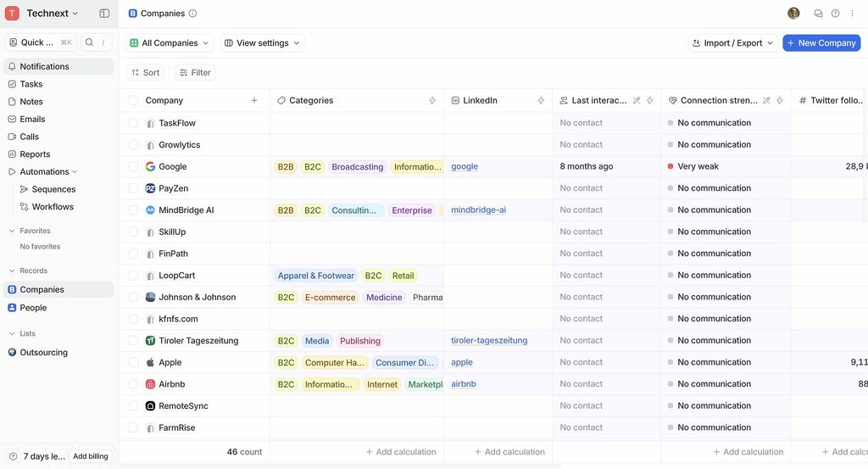Toggle the sidebar collapse icon
Viewport: 868px width, 469px height.
pyautogui.click(x=104, y=14)
